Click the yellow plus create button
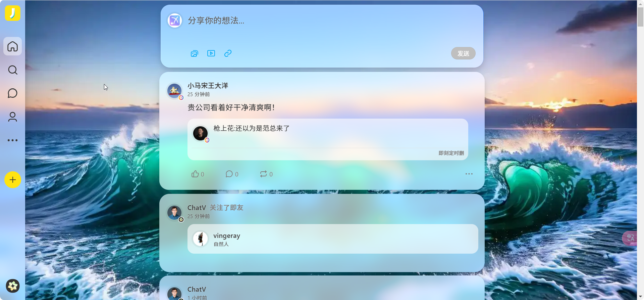 pos(13,180)
